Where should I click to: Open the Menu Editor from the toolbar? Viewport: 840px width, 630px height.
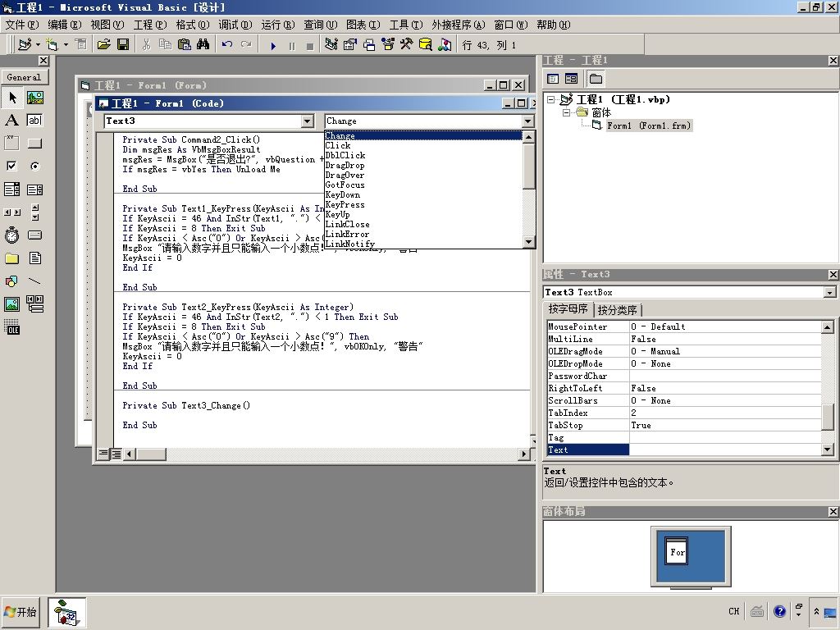click(x=81, y=44)
